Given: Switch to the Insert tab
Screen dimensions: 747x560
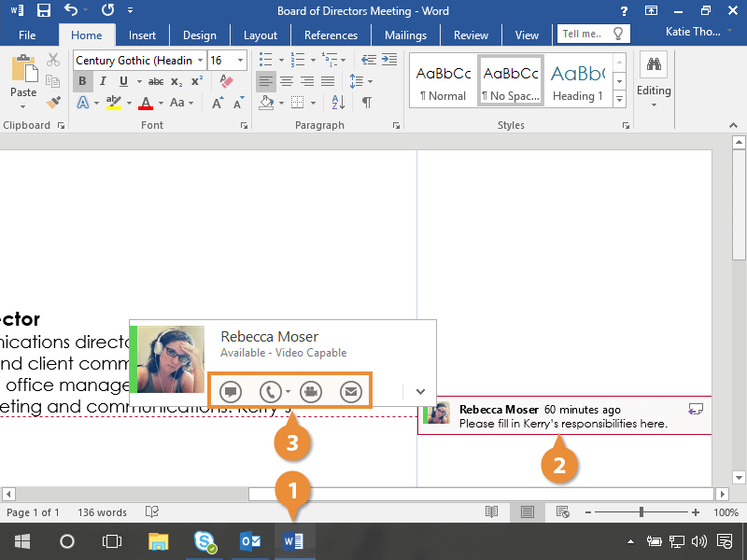Looking at the screenshot, I should click(142, 35).
